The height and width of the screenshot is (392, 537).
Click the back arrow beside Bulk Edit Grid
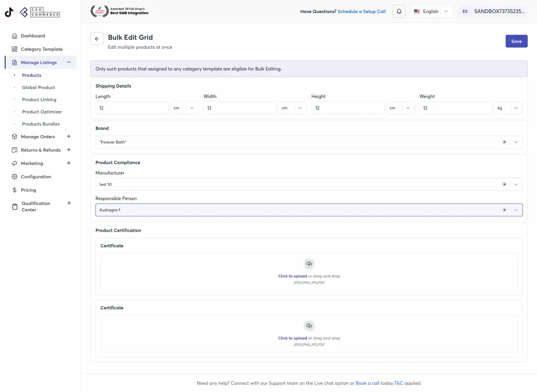97,39
